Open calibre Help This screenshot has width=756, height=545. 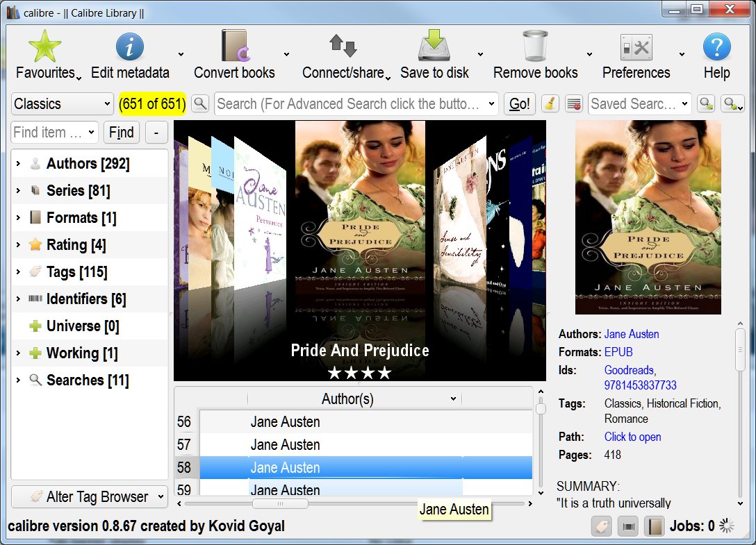click(716, 47)
